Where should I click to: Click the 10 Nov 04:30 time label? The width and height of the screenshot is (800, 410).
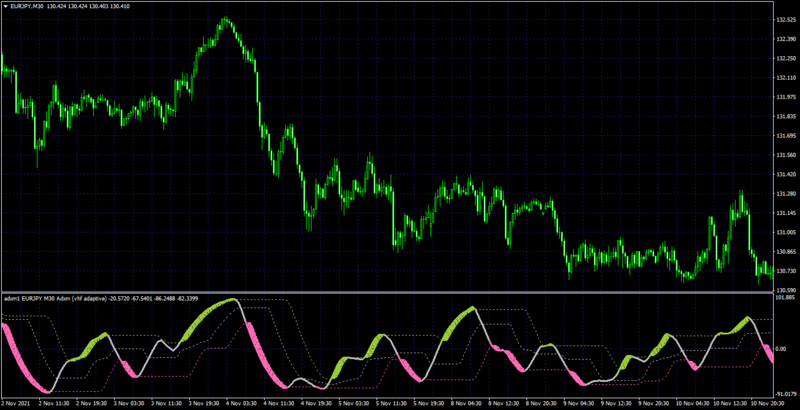pos(694,402)
